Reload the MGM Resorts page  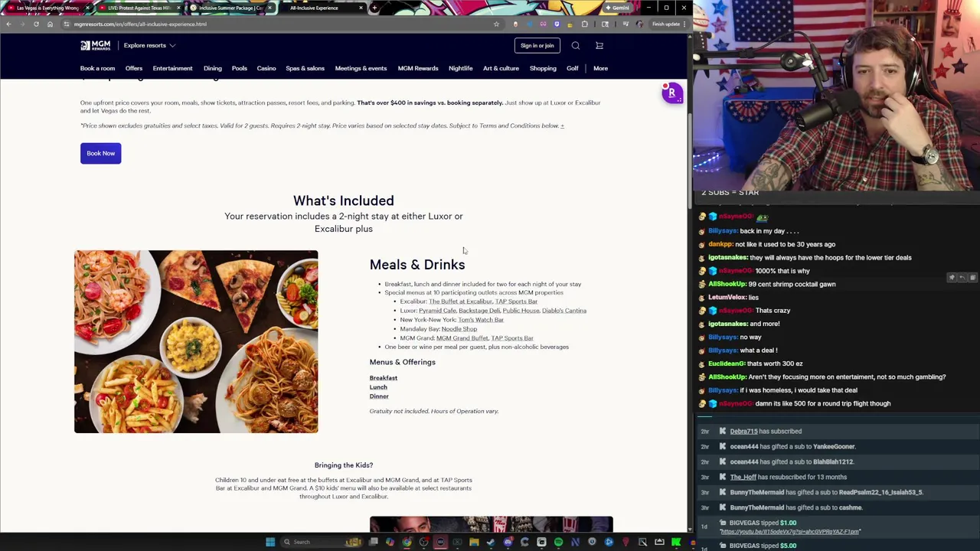pos(36,24)
